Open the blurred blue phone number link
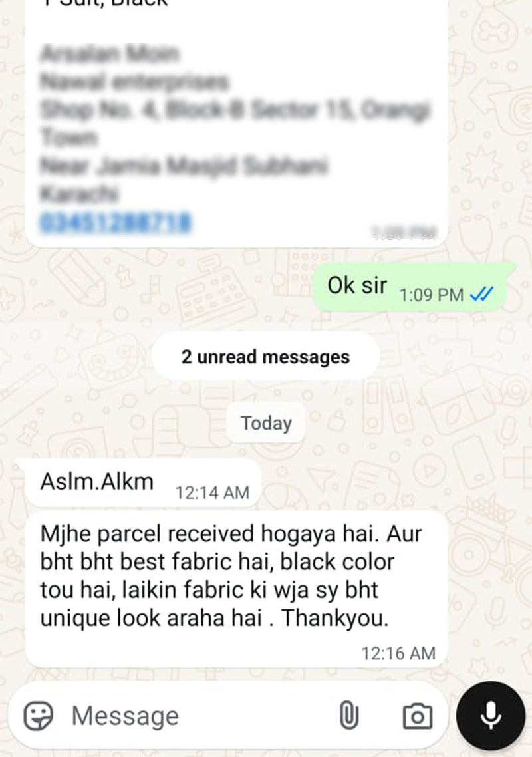This screenshot has width=532, height=757. click(x=116, y=223)
